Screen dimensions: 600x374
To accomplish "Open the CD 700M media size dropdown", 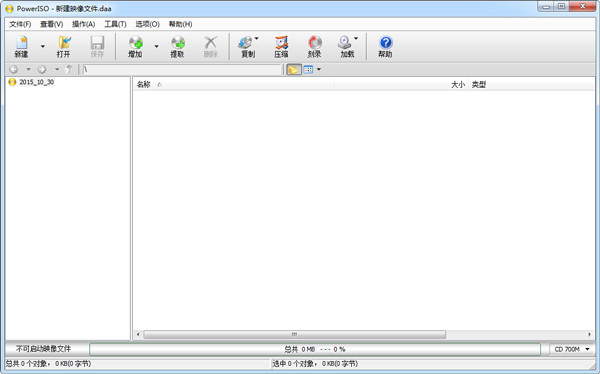I will pos(572,349).
